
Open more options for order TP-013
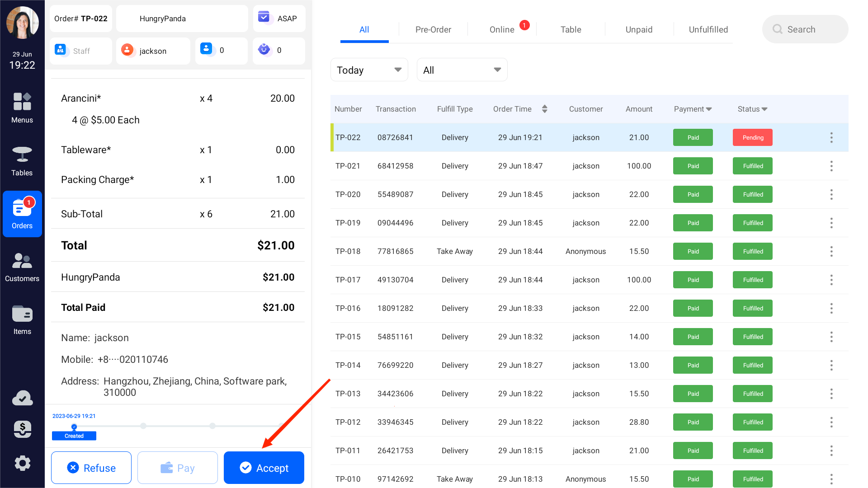(x=831, y=394)
